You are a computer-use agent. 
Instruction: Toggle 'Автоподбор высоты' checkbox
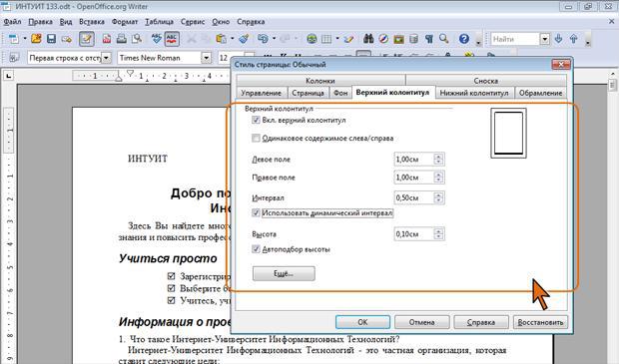[x=256, y=249]
